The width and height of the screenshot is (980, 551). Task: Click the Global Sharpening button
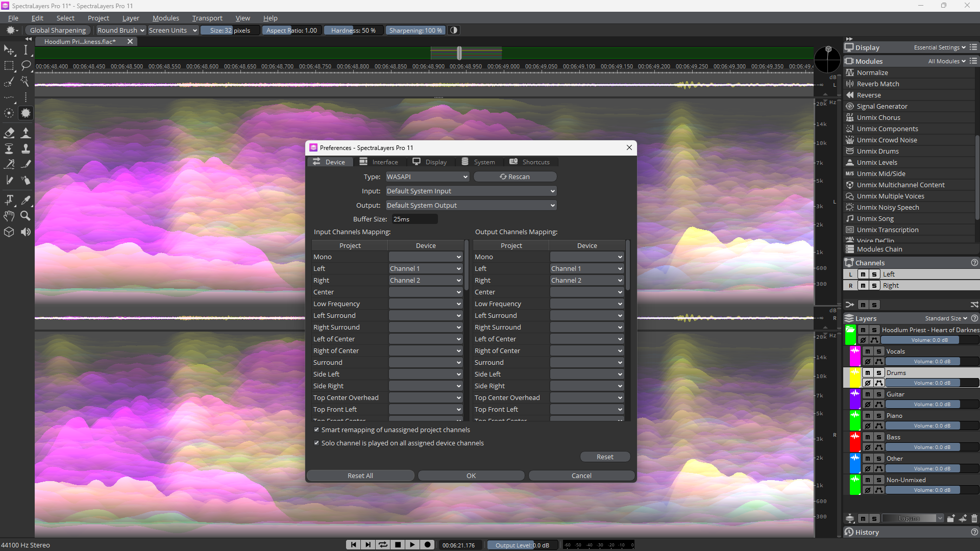(x=58, y=30)
